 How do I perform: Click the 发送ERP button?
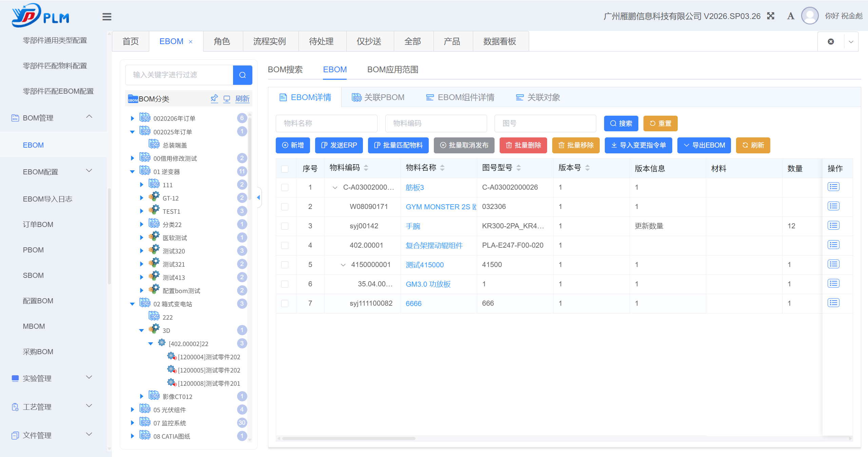point(339,145)
